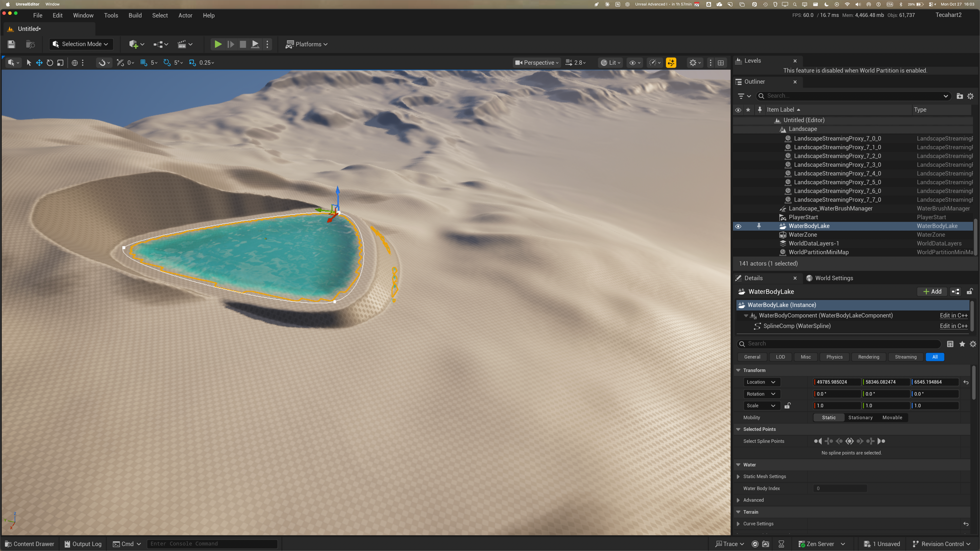Open the scale snap 0.25 dropdown
The width and height of the screenshot is (980, 551).
[207, 63]
